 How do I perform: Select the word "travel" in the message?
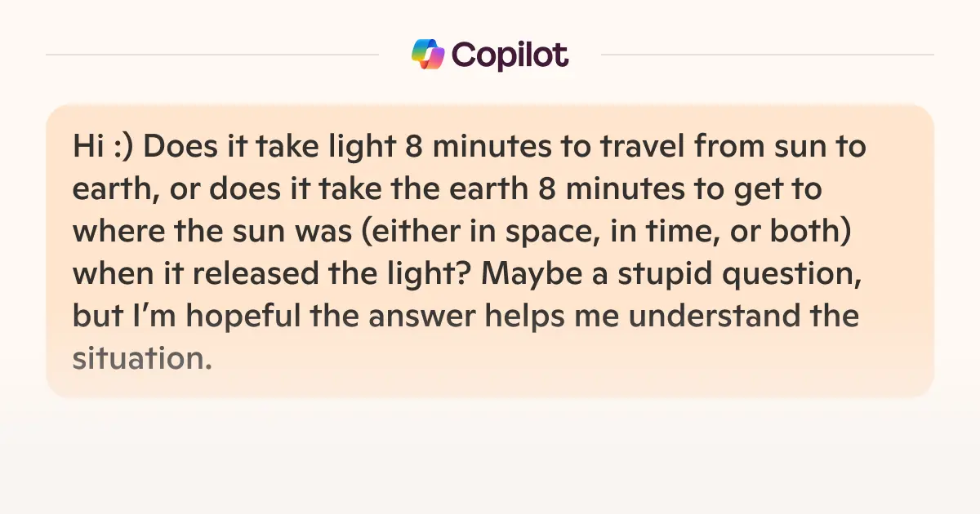(651, 148)
